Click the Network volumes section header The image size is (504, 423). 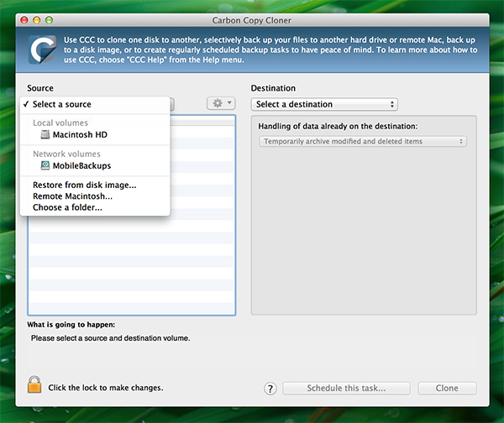pos(67,154)
